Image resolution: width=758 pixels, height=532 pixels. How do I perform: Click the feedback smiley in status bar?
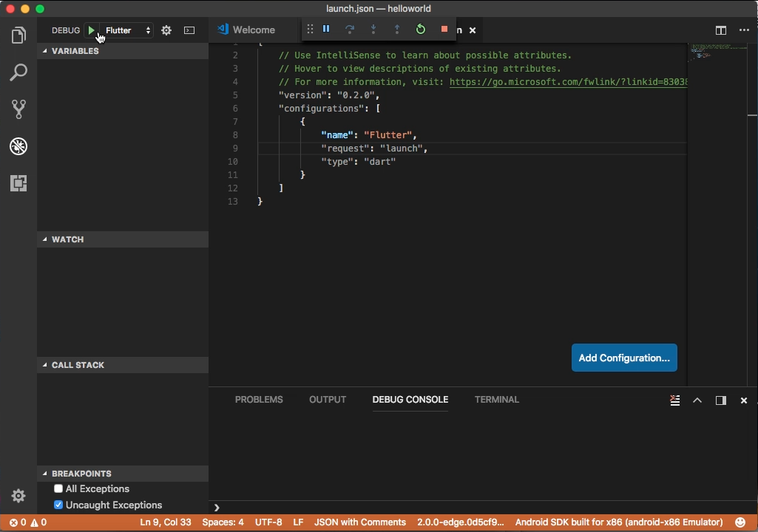(740, 522)
